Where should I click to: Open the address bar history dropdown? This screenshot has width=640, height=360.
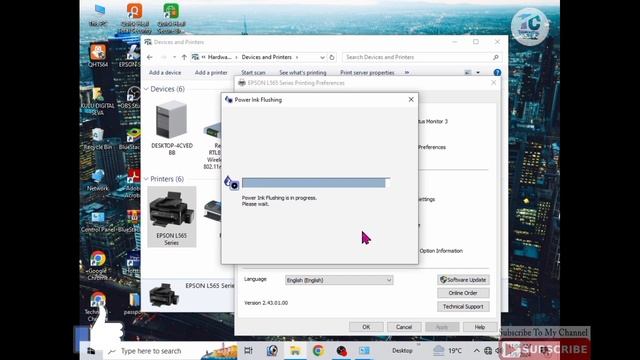(x=322, y=58)
